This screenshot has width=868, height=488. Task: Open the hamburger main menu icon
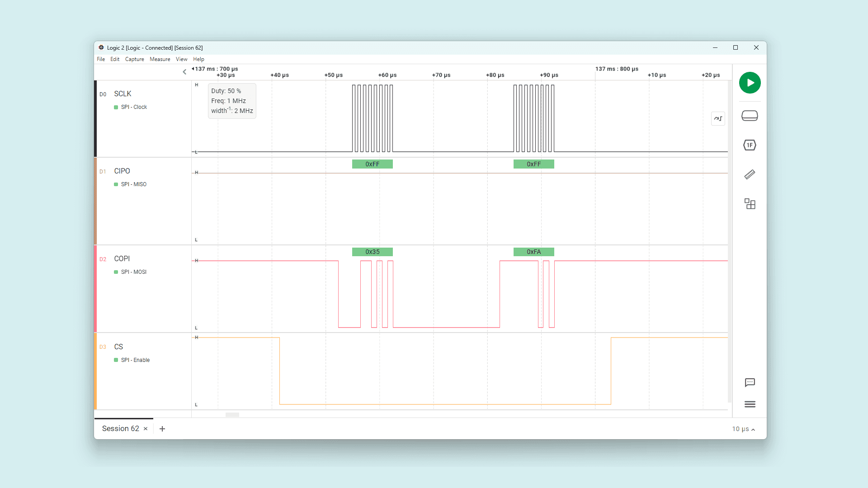click(x=750, y=404)
